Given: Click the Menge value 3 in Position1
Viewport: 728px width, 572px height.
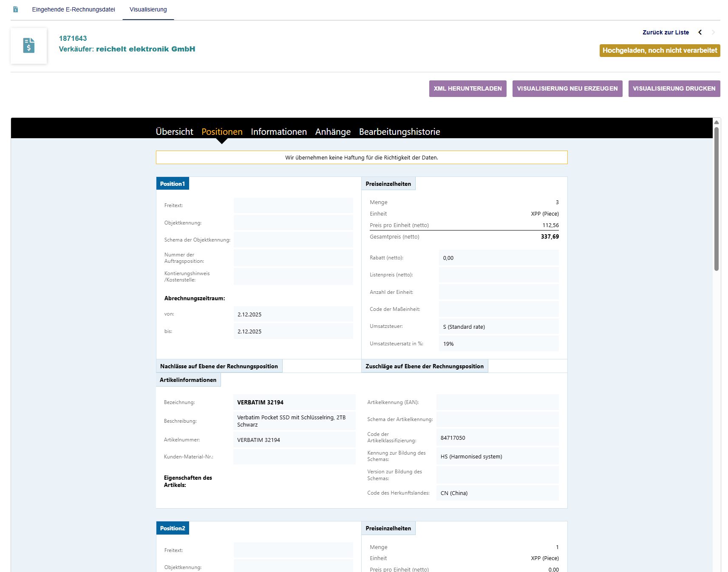Looking at the screenshot, I should click(557, 202).
